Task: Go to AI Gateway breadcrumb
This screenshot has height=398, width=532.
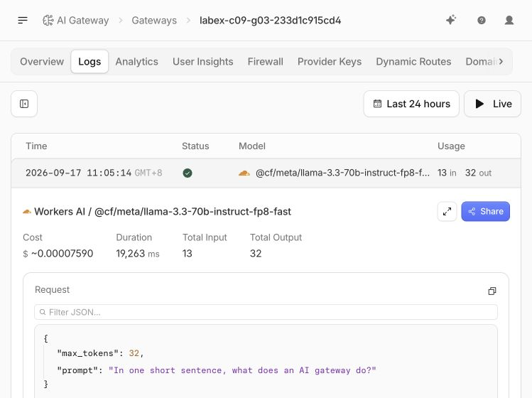Action: 76,21
